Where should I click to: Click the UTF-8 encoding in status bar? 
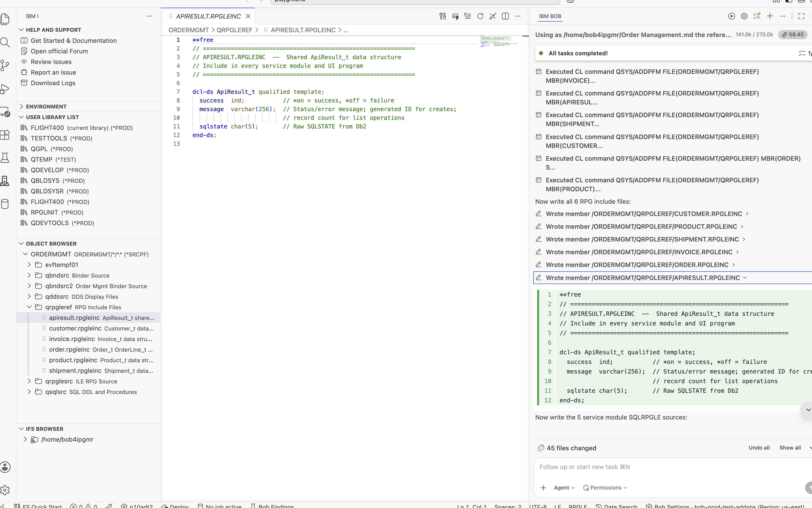(537, 506)
